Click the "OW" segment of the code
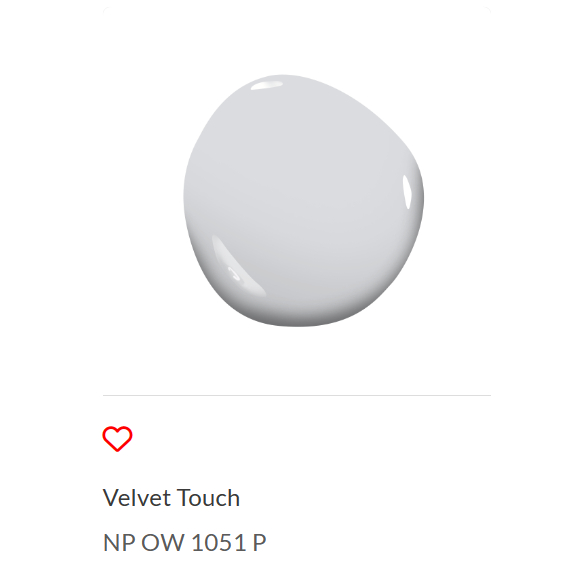 coord(163,542)
